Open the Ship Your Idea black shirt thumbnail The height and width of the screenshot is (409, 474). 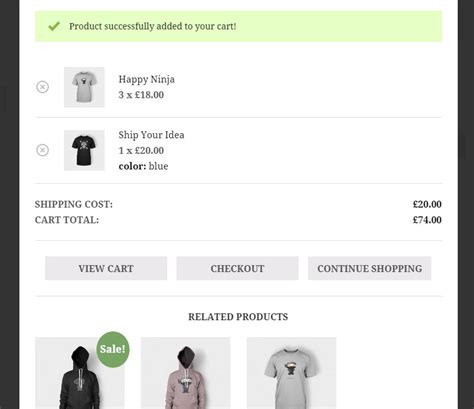[84, 150]
